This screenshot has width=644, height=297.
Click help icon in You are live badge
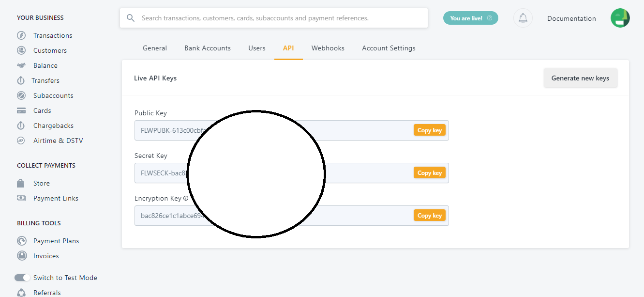click(490, 18)
